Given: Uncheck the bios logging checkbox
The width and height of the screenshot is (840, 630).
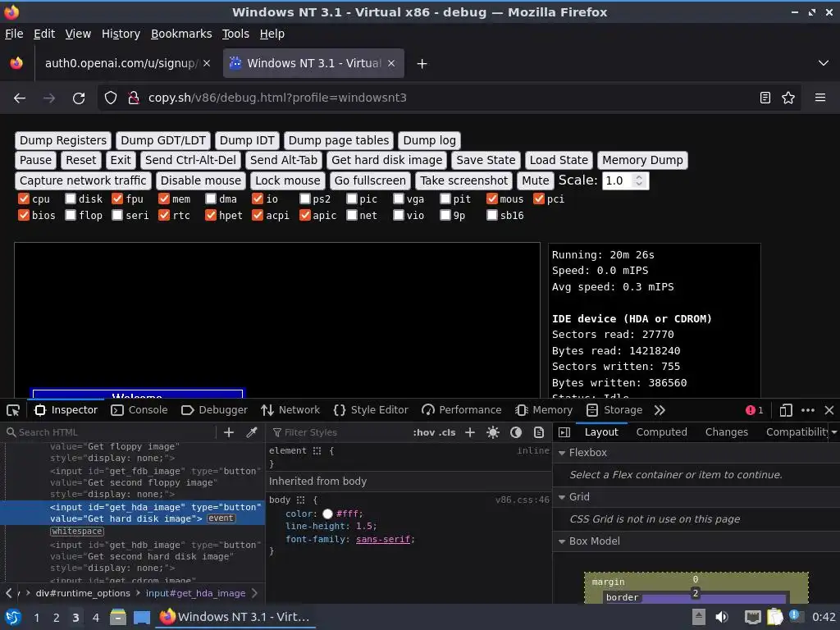Looking at the screenshot, I should click(x=24, y=216).
